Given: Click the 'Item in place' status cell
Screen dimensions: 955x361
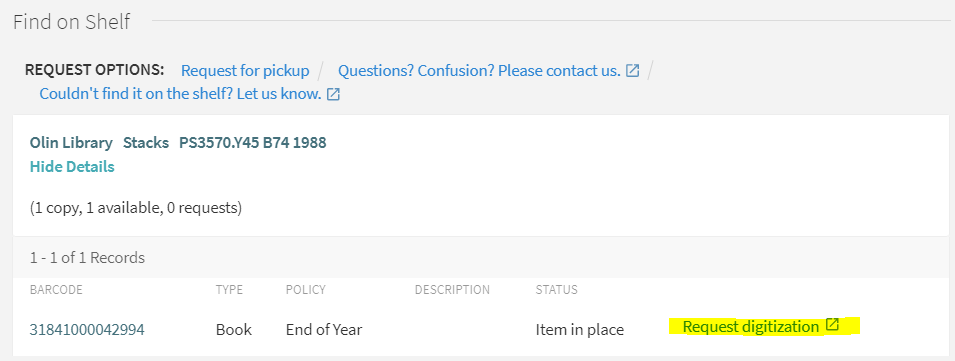Looking at the screenshot, I should (x=580, y=329).
